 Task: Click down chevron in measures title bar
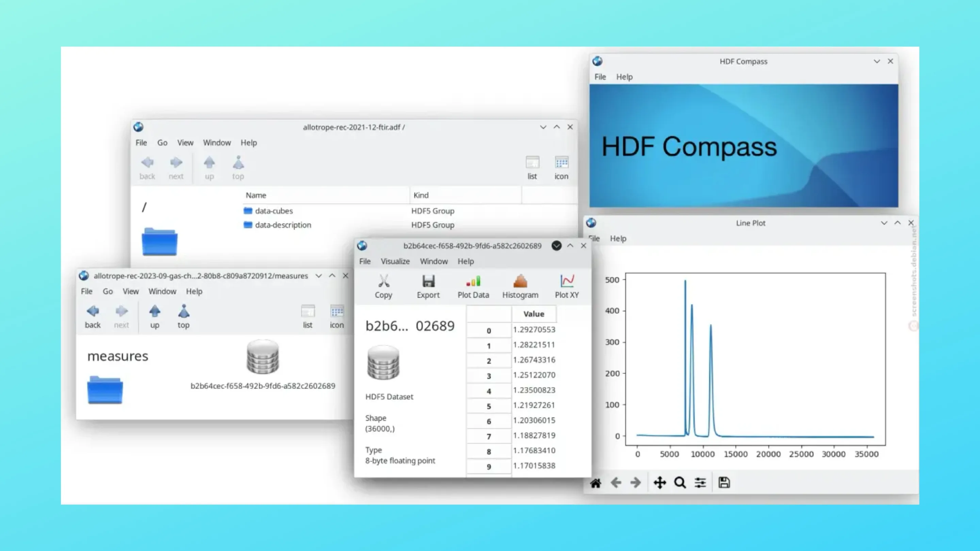point(319,276)
